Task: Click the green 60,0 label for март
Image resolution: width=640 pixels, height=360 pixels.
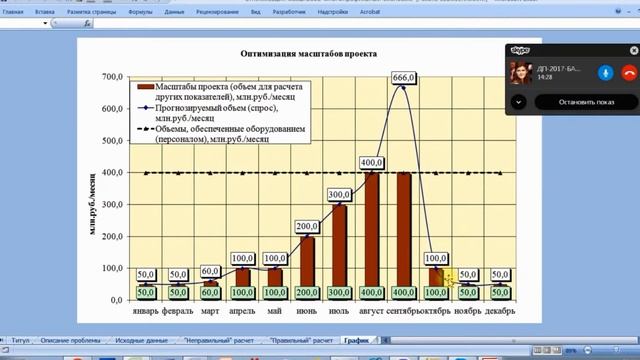Action: [x=210, y=293]
